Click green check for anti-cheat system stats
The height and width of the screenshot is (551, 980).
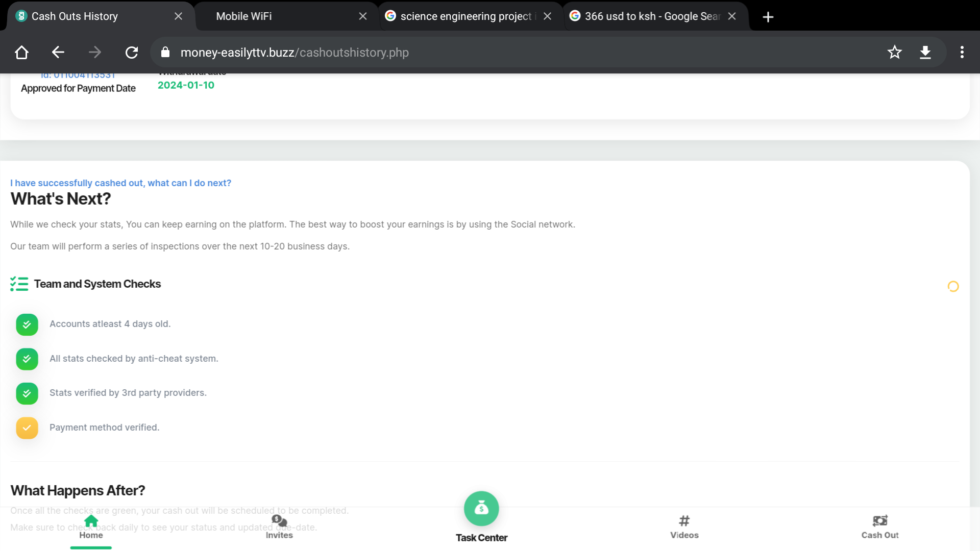[27, 359]
